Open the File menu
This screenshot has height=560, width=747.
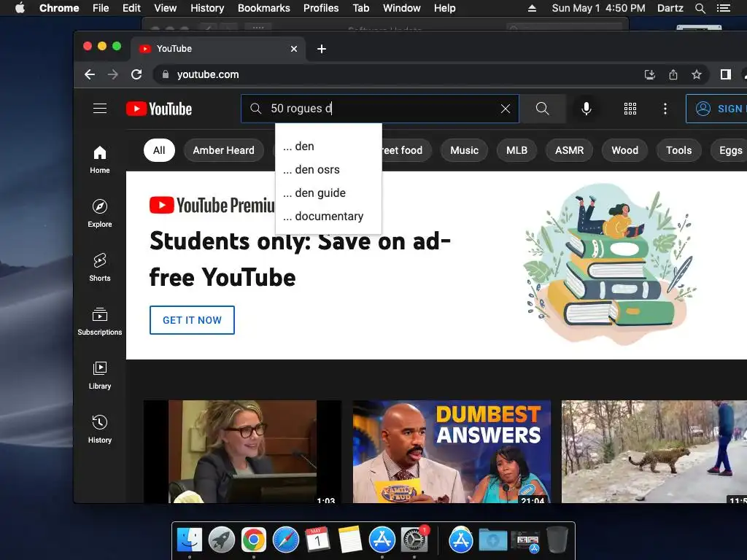[x=101, y=8]
